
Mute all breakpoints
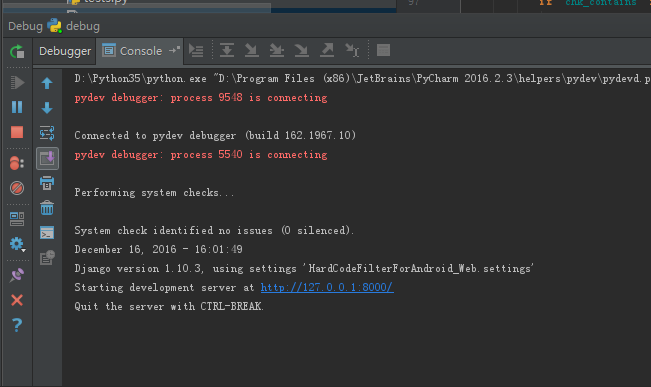(x=17, y=188)
